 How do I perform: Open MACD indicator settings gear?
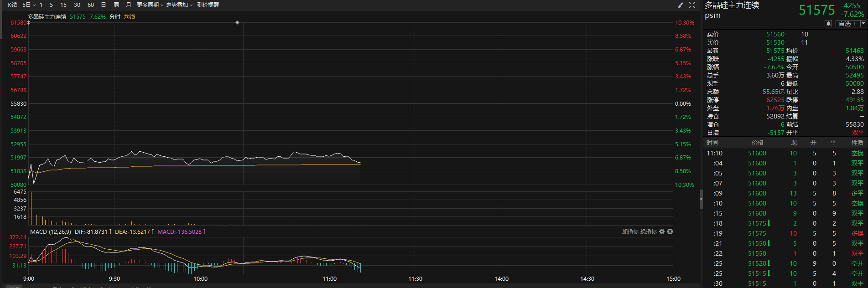click(x=662, y=231)
